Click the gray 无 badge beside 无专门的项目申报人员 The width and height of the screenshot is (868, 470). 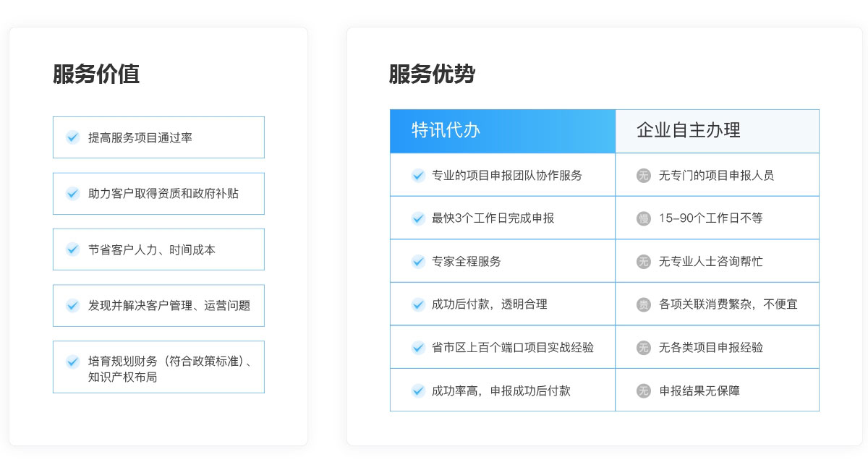coord(644,175)
